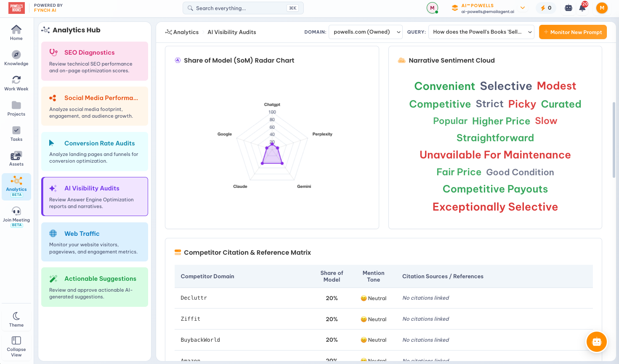619x364 pixels.
Task: Click the Competitor Citation matrix icon
Action: pyautogui.click(x=178, y=253)
